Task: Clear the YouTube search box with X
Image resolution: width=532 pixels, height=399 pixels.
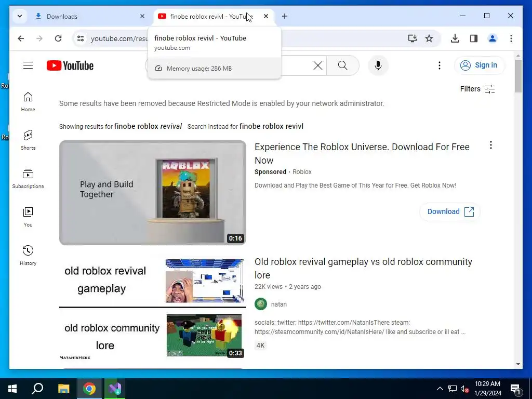Action: pyautogui.click(x=317, y=65)
